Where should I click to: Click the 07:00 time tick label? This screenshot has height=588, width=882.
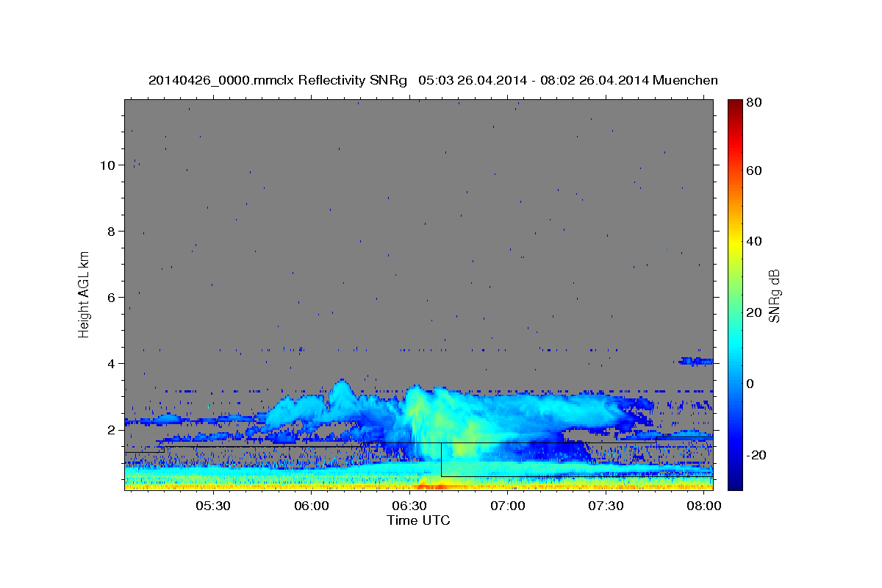point(507,506)
